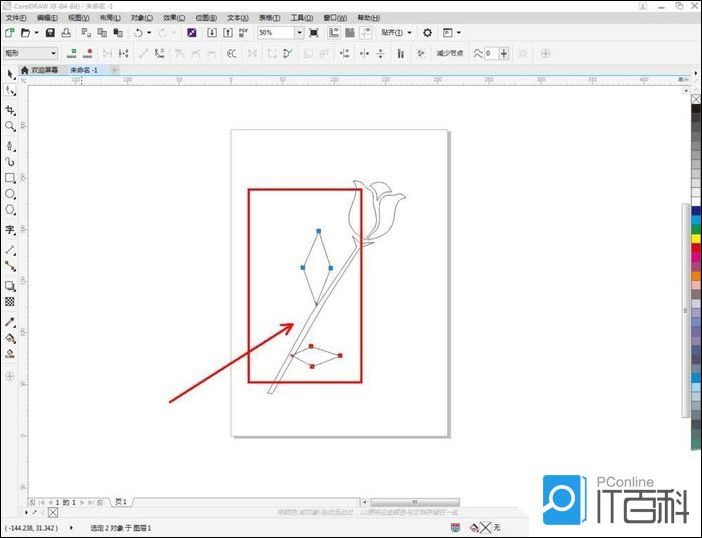Click the Print icon
This screenshot has width=702, height=538.
(x=66, y=33)
